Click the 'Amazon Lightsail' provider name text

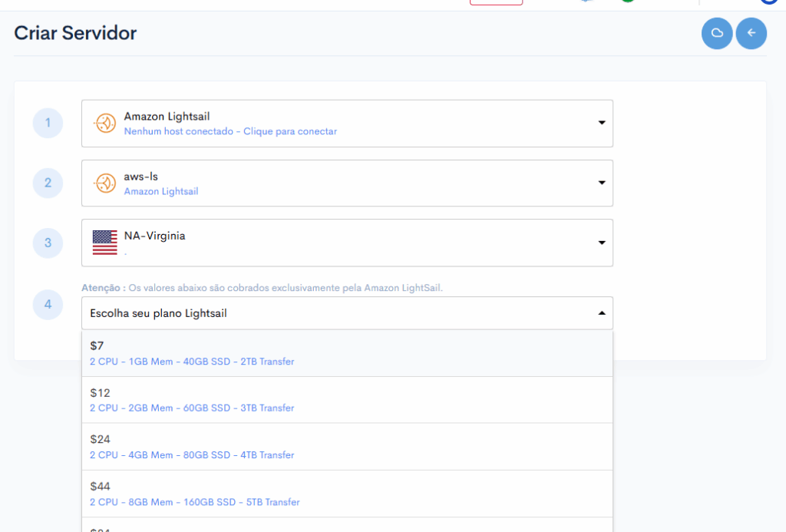pos(167,117)
